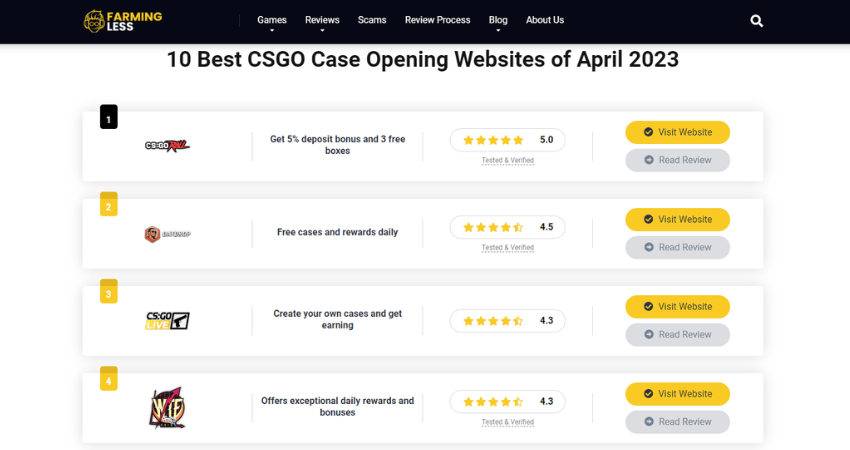Read Review for rank 2 DatDrop
The height and width of the screenshot is (450, 850).
pyautogui.click(x=678, y=247)
